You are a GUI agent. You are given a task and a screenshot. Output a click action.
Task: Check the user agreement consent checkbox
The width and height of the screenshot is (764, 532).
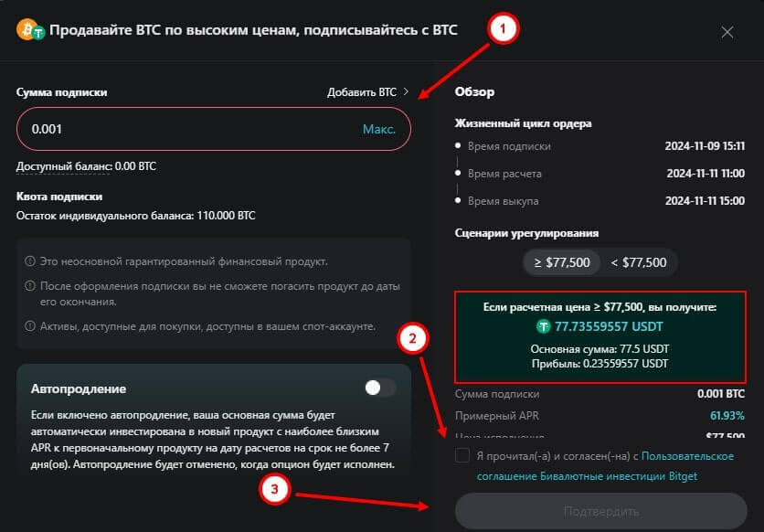pyautogui.click(x=462, y=456)
